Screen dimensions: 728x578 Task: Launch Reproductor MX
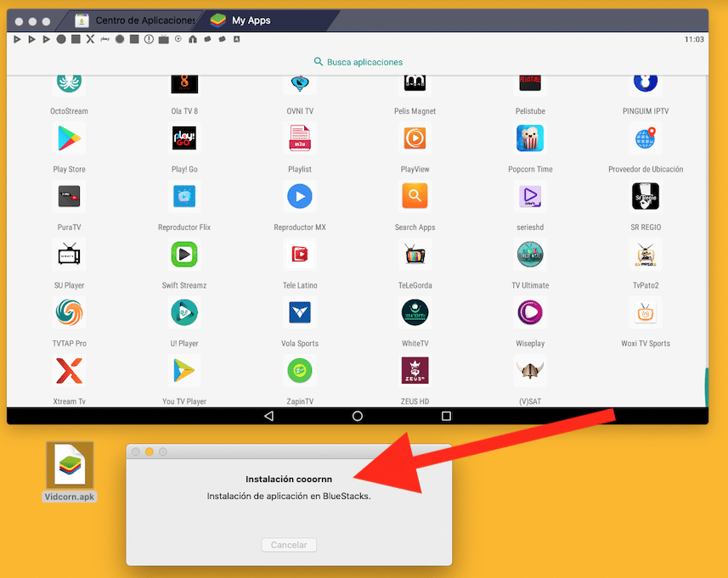tap(299, 196)
